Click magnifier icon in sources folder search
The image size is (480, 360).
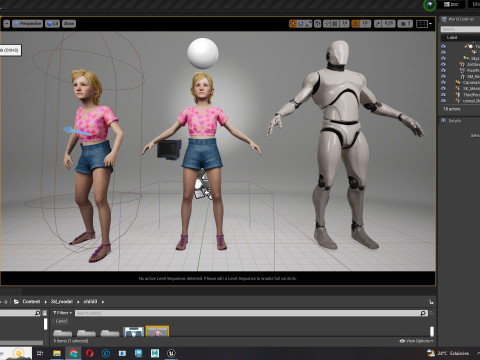tap(37, 313)
